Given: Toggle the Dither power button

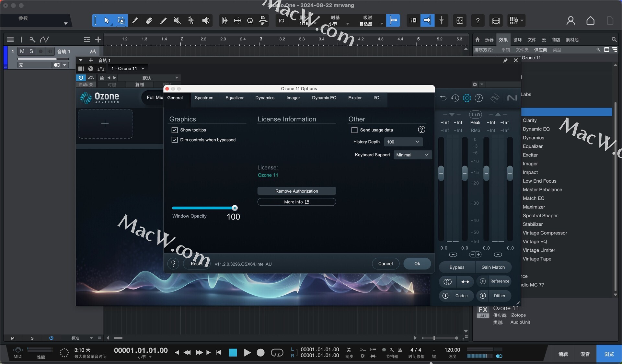Looking at the screenshot, I should click(483, 296).
